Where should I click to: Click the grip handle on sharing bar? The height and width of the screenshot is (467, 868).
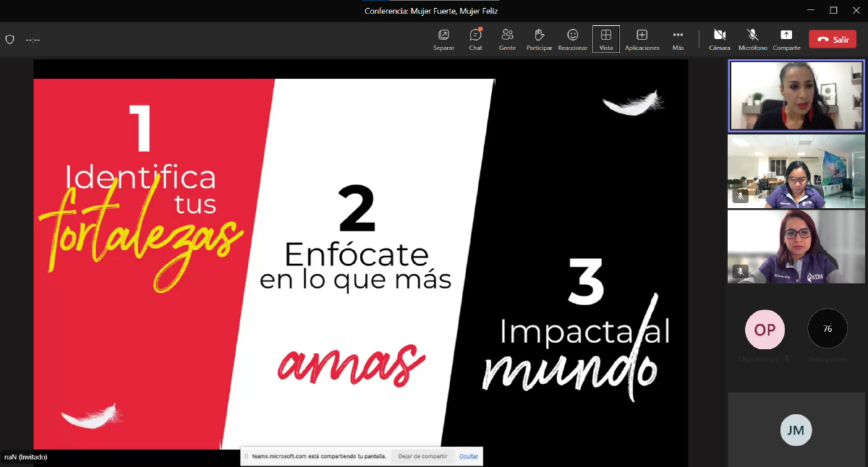pos(246,456)
